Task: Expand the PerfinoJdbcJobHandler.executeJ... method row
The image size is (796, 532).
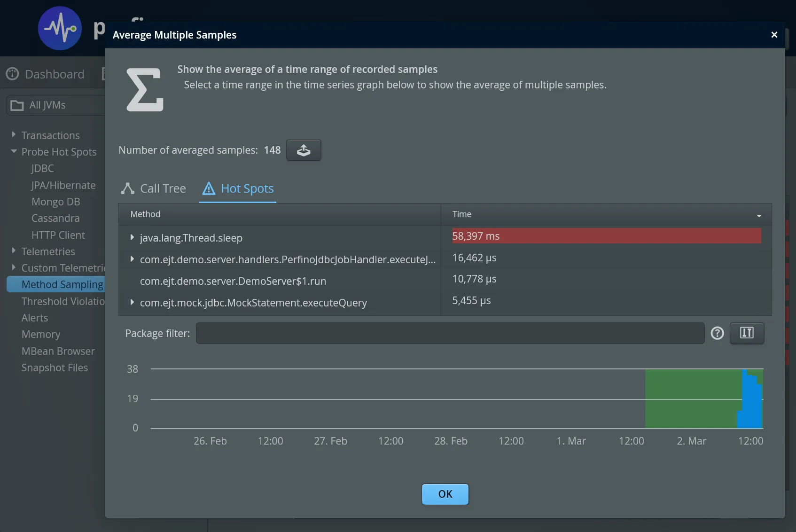Action: point(132,259)
